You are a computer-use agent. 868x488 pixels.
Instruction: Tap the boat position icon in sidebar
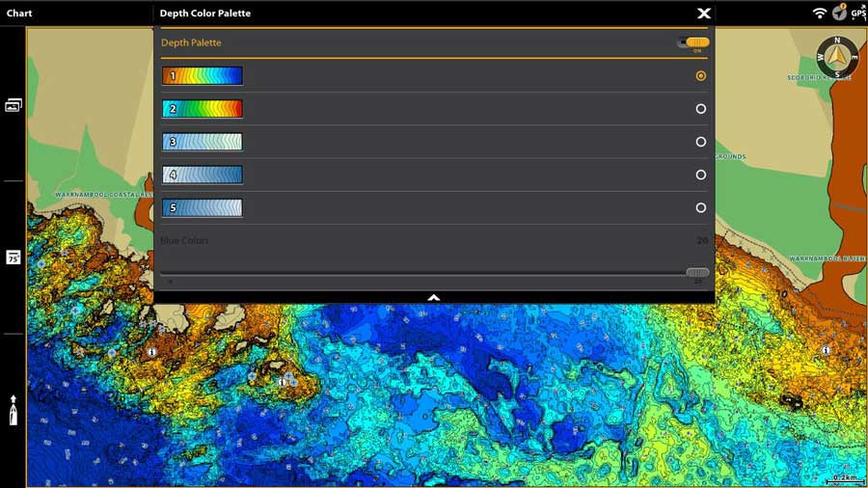(14, 410)
